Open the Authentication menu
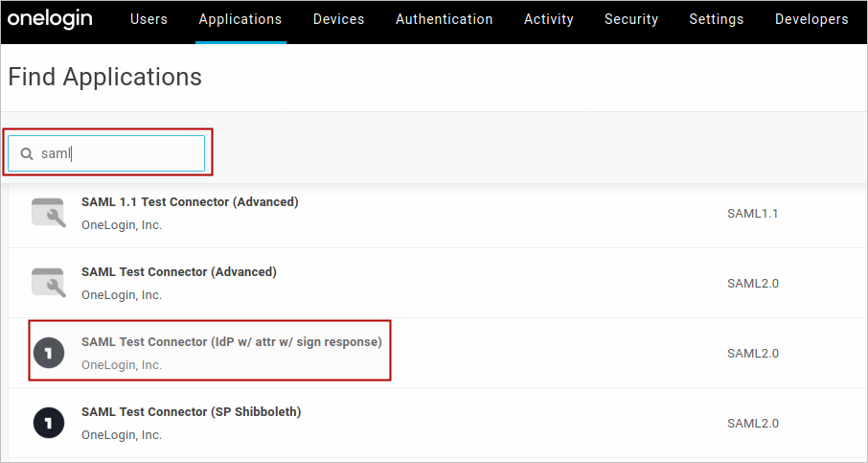The image size is (868, 463). click(444, 19)
